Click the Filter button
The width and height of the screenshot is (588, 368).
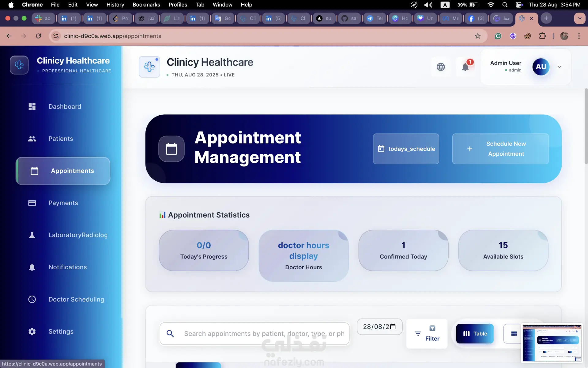(427, 334)
